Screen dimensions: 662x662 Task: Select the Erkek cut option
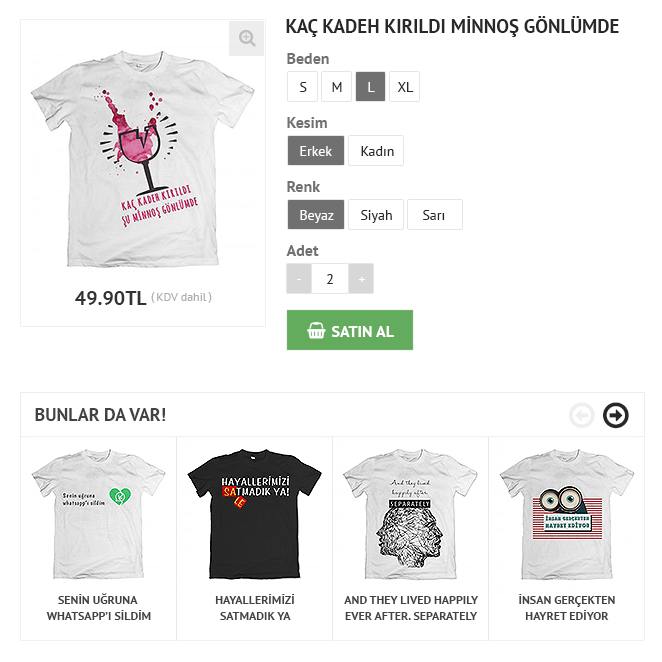tap(316, 151)
